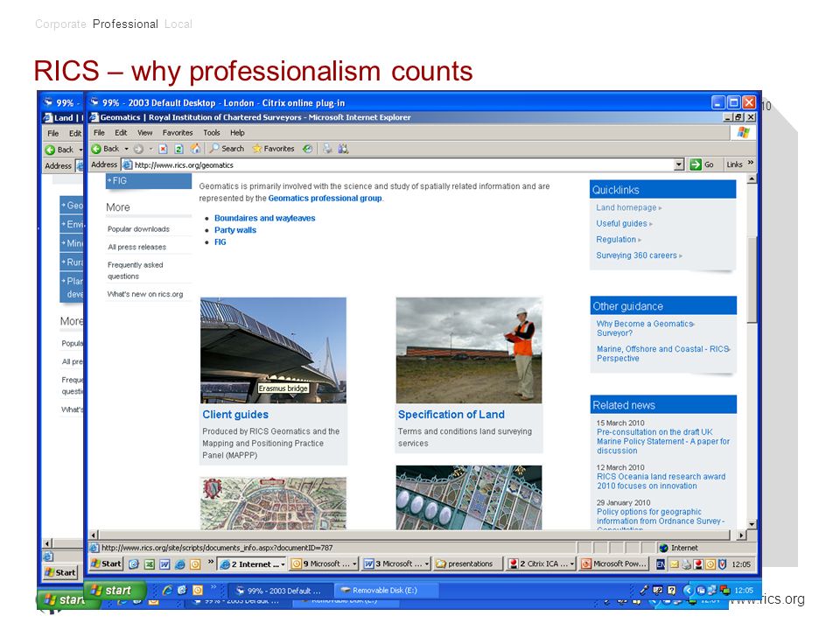
Task: Click the Erasmus bridge photo thumbnail
Action: [x=273, y=350]
